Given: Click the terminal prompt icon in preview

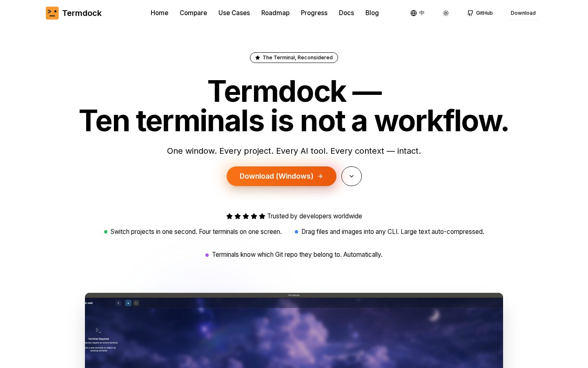Looking at the screenshot, I should [98, 330].
